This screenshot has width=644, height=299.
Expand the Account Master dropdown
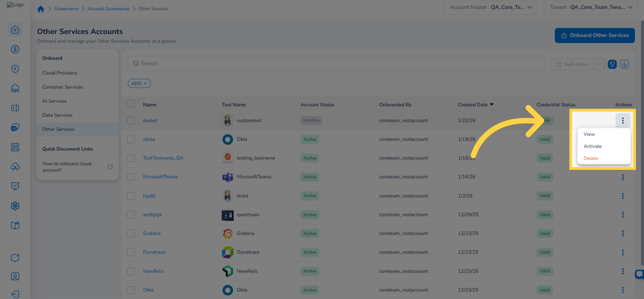pyautogui.click(x=490, y=8)
